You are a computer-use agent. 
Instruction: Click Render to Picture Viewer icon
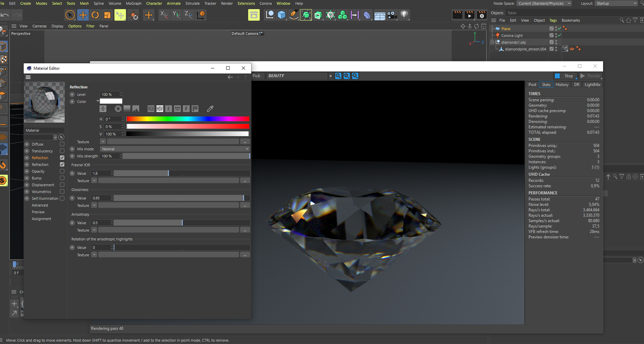470,15
